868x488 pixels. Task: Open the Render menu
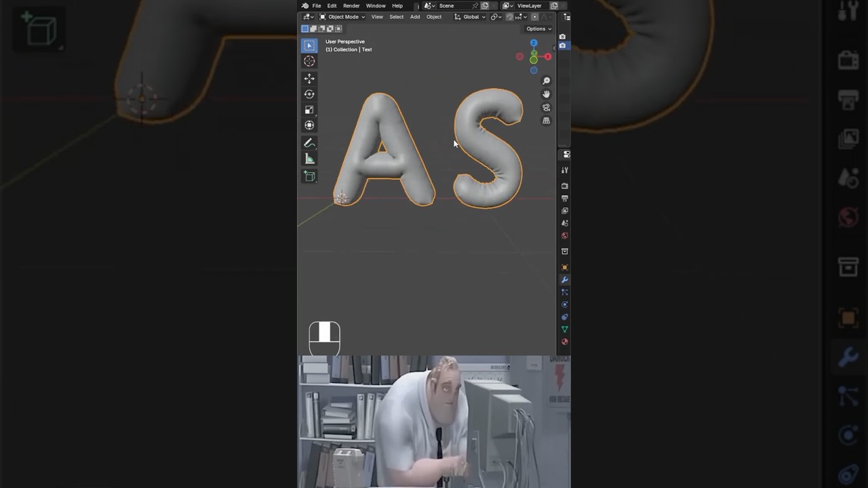tap(351, 5)
